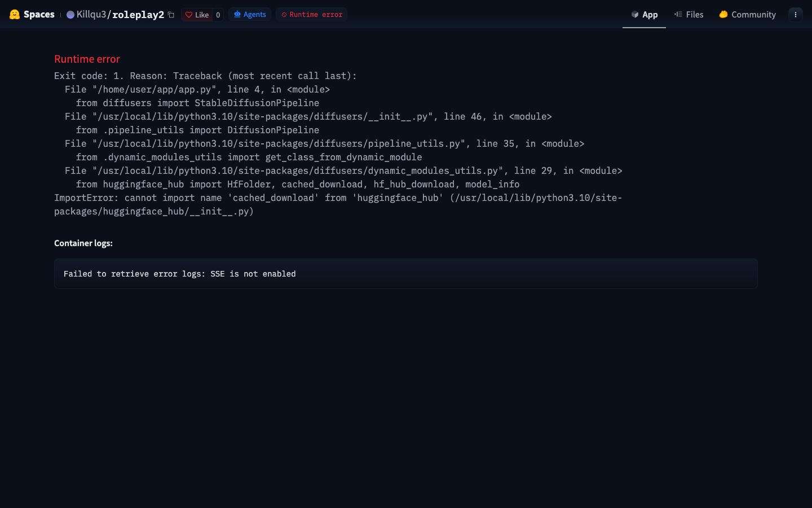Open the three-dot more options menu
Viewport: 812px width, 508px height.
796,15
